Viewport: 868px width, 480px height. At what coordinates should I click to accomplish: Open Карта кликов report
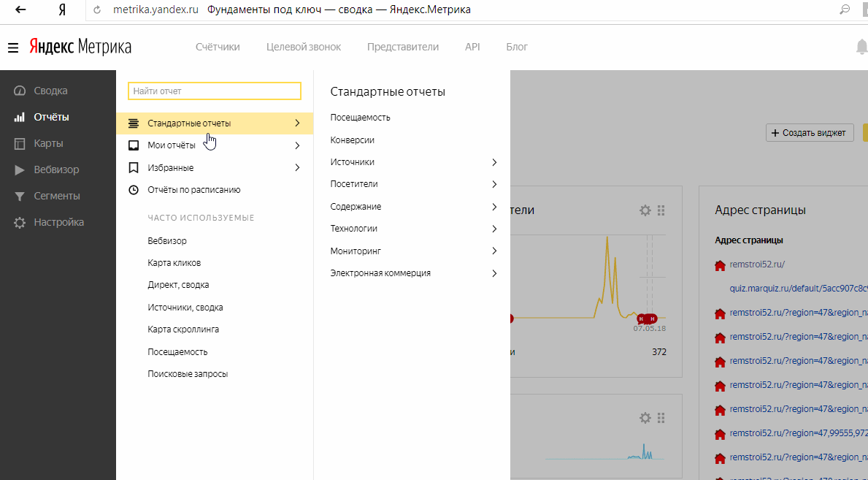pos(174,263)
